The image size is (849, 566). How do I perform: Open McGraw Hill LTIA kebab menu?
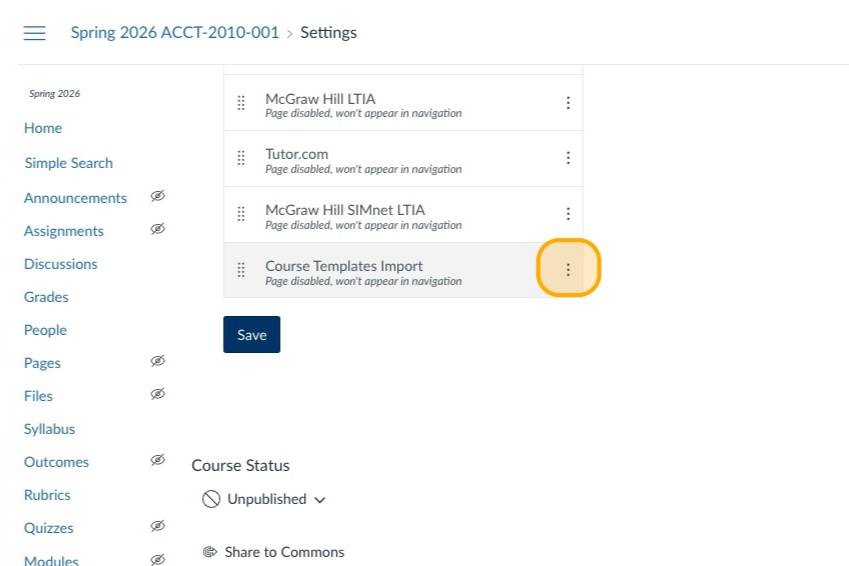click(x=568, y=103)
